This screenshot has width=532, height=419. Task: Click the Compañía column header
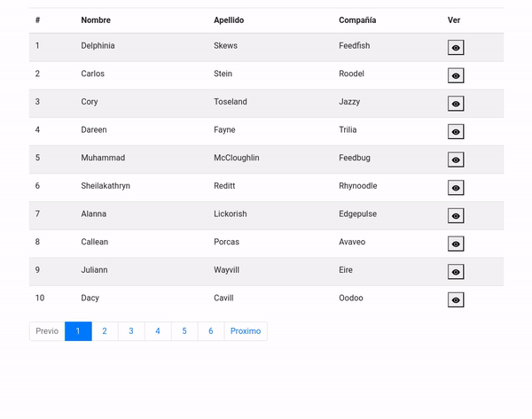(357, 20)
